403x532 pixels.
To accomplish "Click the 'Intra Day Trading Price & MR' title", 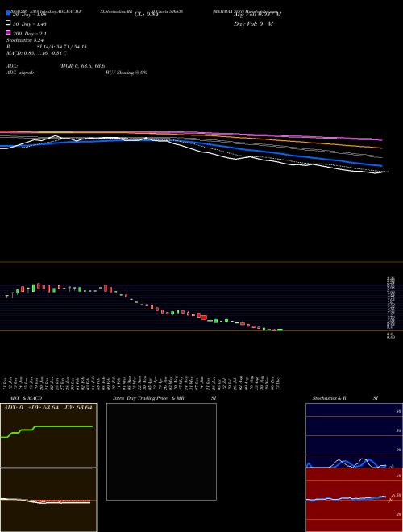I will coord(148,398).
